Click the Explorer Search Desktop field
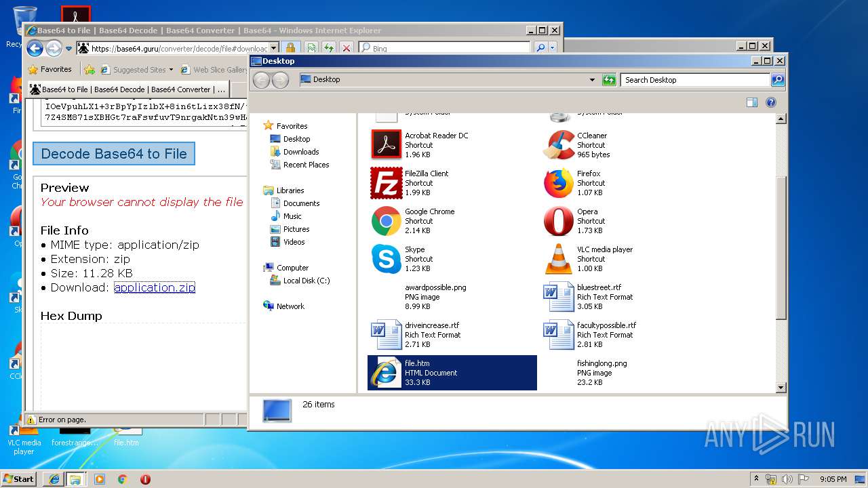 (x=695, y=79)
